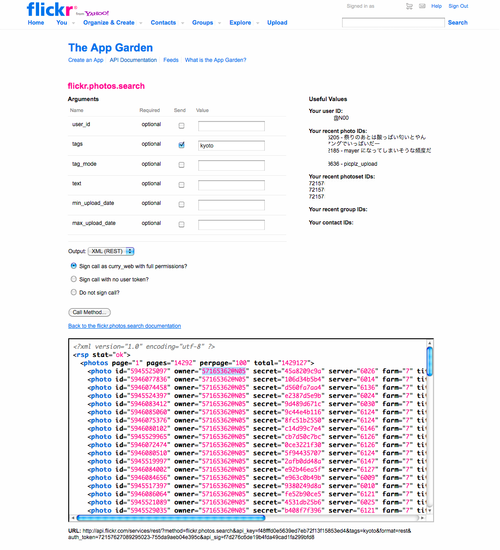Expand the You menu arrow
Image resolution: width=500 pixels, height=550 pixels.
click(x=73, y=23)
